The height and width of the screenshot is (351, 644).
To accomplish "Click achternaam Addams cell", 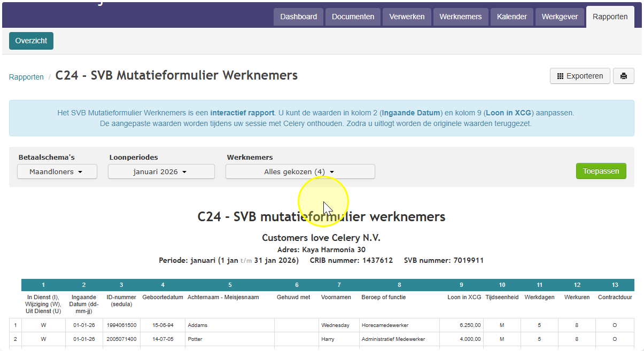I will click(x=230, y=325).
